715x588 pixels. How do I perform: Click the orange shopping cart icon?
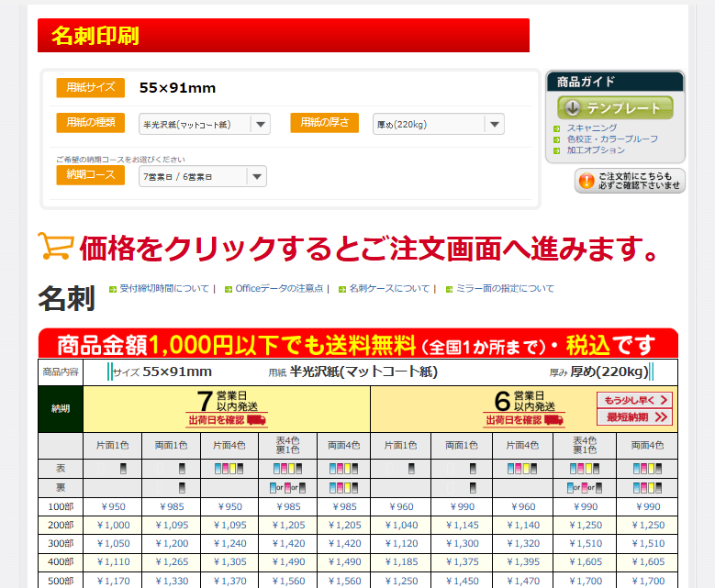(x=55, y=246)
